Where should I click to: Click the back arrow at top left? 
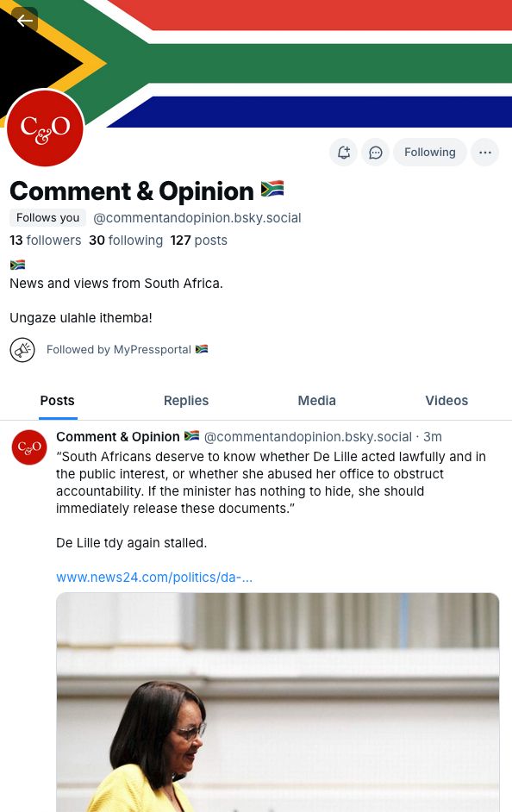click(x=25, y=21)
